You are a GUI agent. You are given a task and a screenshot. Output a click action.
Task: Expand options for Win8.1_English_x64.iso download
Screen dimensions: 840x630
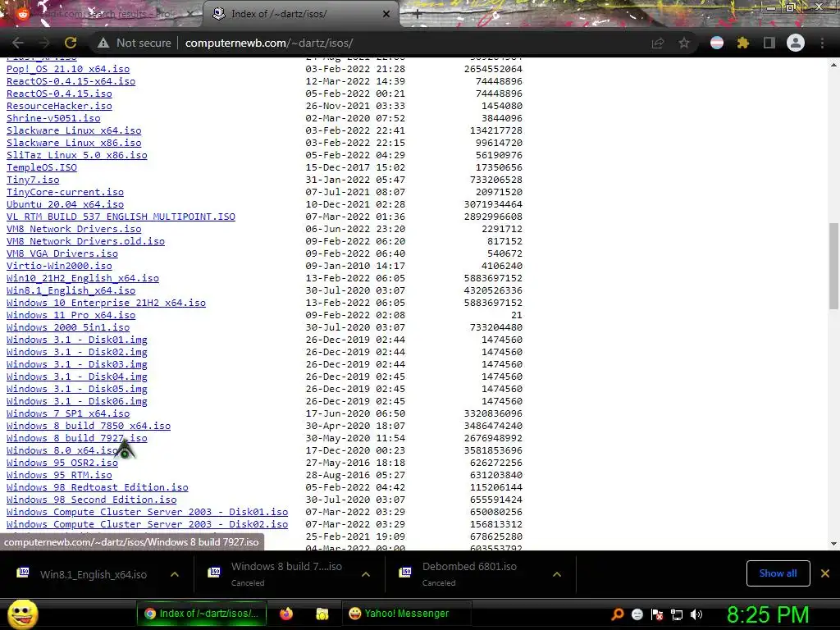[x=175, y=574]
